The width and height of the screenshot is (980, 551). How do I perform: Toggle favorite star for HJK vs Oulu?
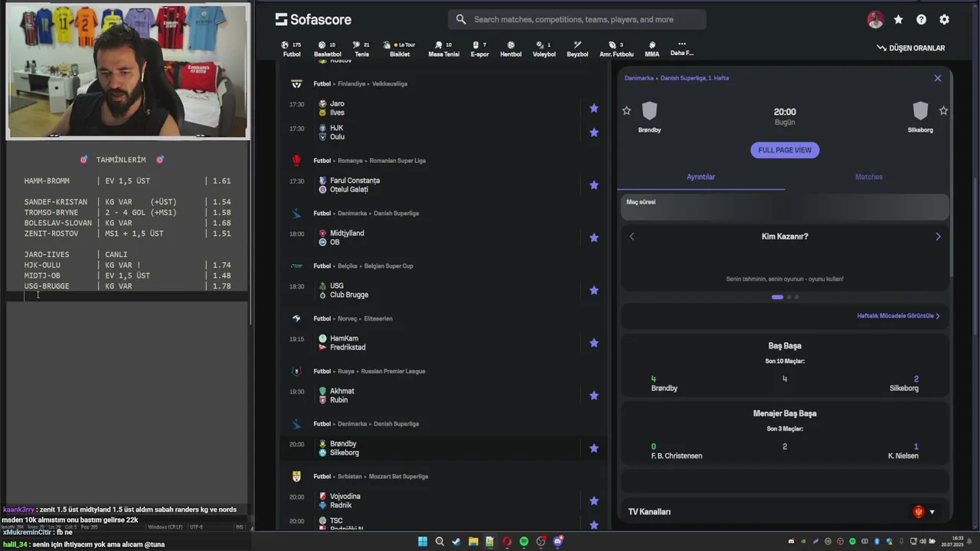pos(593,132)
